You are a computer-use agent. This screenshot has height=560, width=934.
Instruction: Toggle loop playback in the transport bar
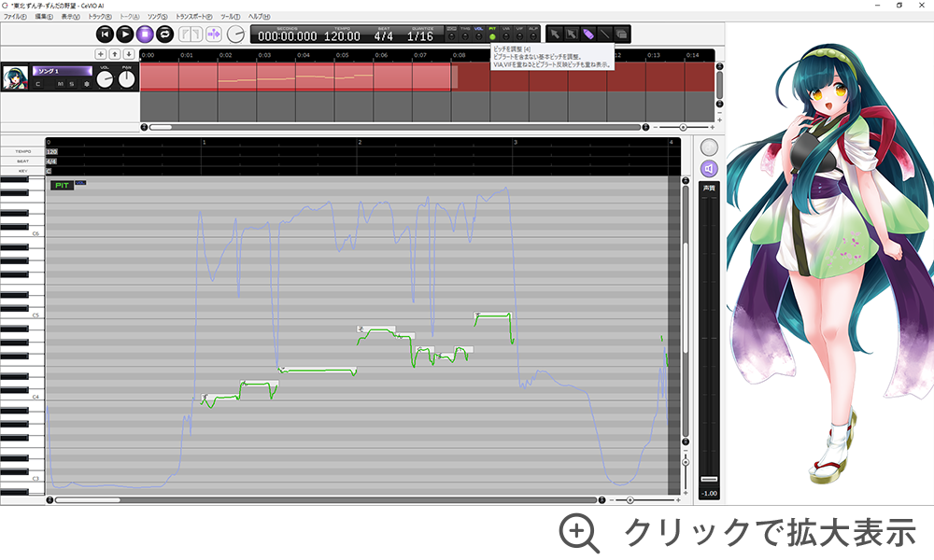click(165, 35)
